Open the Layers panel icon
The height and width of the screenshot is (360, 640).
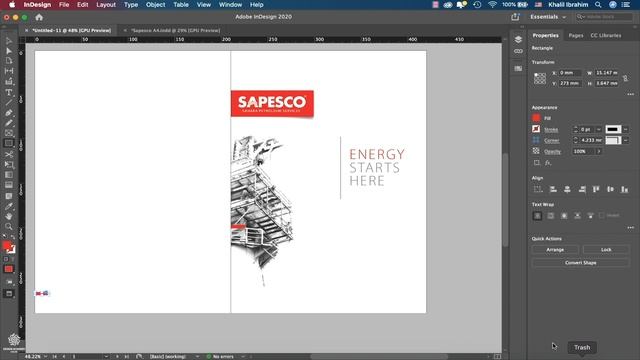tap(518, 39)
